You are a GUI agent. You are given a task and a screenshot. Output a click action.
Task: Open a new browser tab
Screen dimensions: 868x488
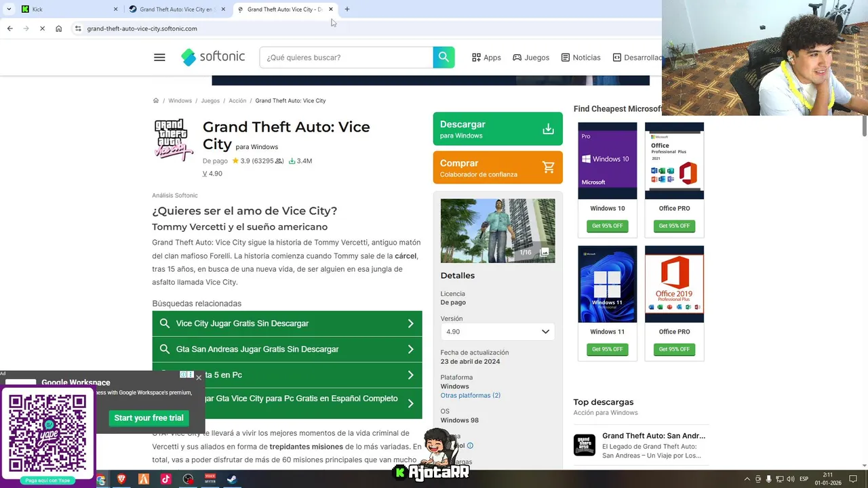[x=347, y=9]
